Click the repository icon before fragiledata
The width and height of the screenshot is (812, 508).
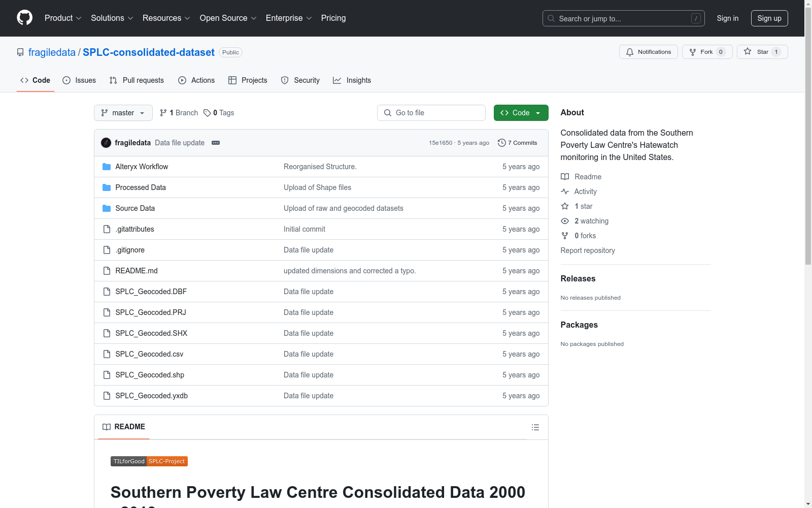click(20, 52)
